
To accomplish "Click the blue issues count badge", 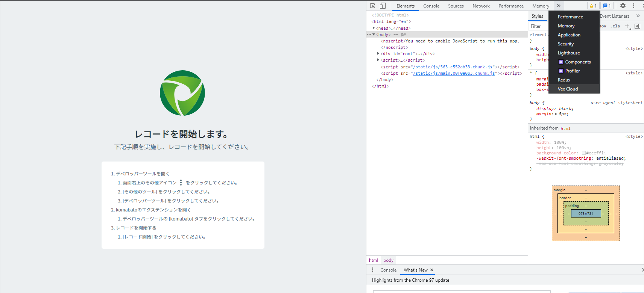I will (x=607, y=6).
